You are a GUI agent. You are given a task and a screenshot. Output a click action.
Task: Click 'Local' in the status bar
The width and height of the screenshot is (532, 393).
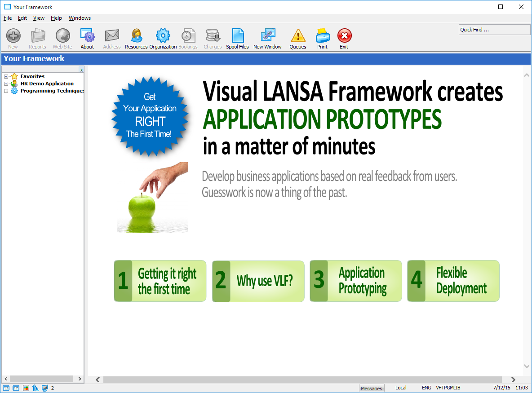[401, 388]
